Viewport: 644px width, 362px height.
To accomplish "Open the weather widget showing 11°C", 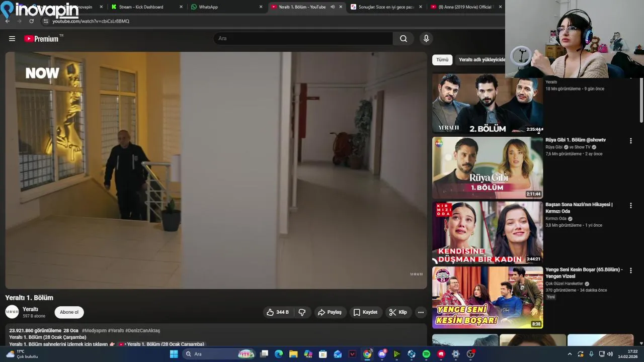I will point(21,354).
